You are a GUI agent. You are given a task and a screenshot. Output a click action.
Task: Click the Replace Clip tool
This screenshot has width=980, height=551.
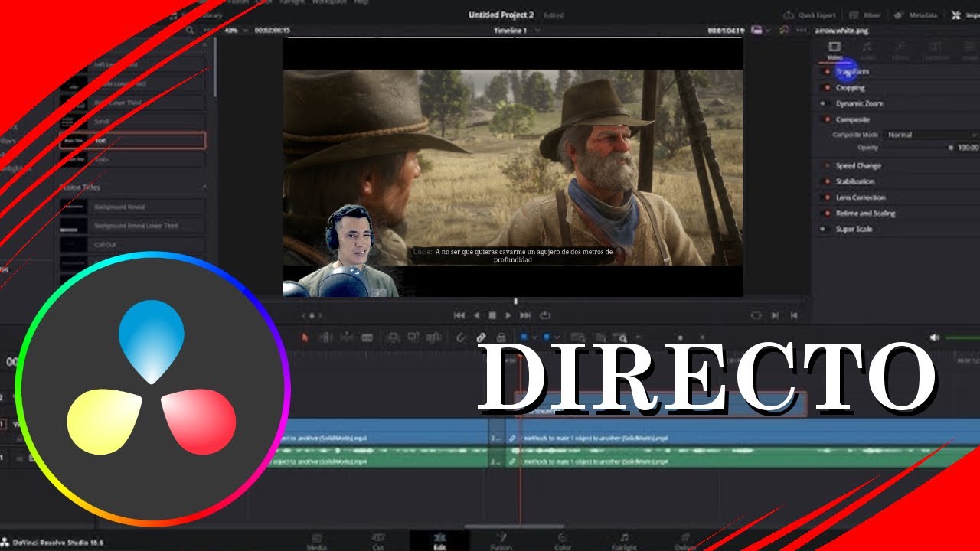pyautogui.click(x=435, y=337)
